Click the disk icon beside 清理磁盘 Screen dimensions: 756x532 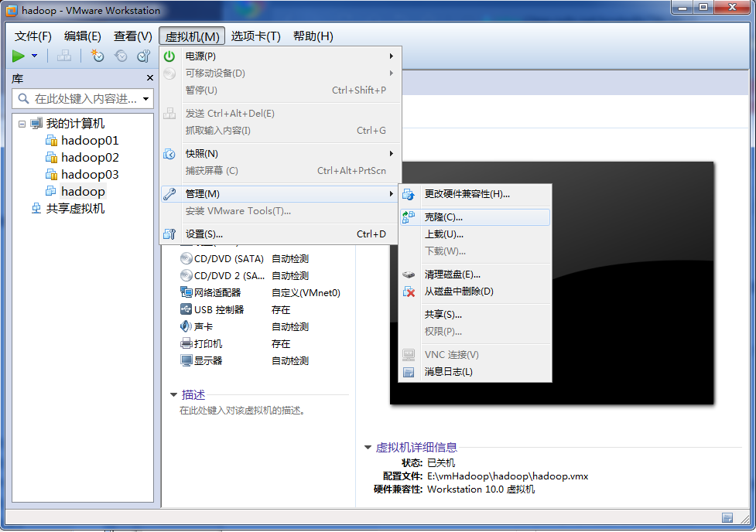coord(409,275)
